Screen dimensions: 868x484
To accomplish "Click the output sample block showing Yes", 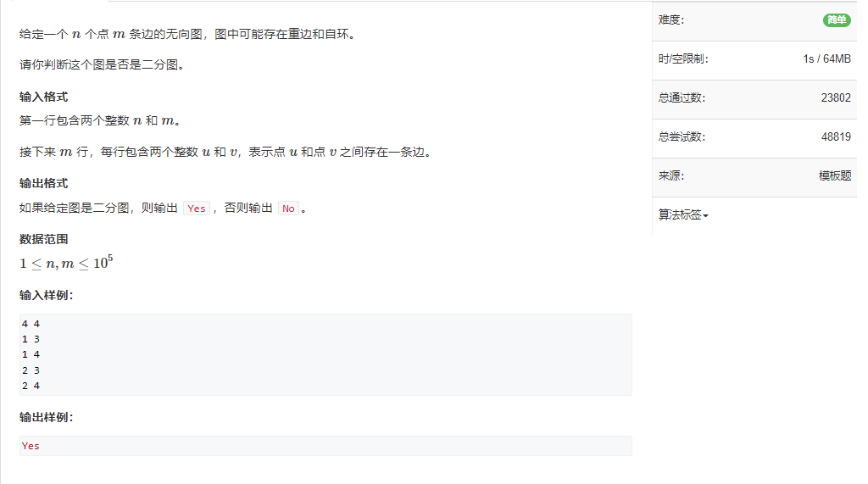I will (325, 446).
